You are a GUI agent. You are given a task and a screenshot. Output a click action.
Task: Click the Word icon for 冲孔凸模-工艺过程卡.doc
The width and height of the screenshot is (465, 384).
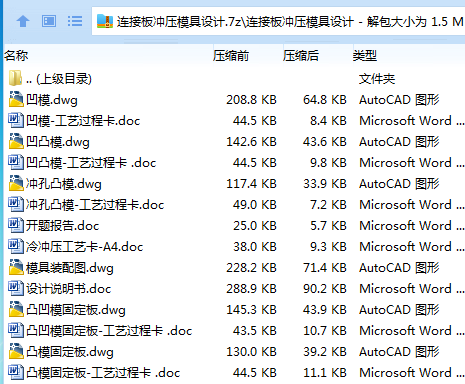[16, 204]
